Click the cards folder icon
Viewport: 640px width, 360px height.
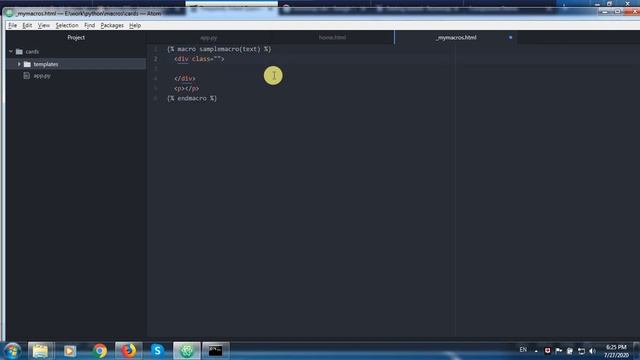(19, 51)
